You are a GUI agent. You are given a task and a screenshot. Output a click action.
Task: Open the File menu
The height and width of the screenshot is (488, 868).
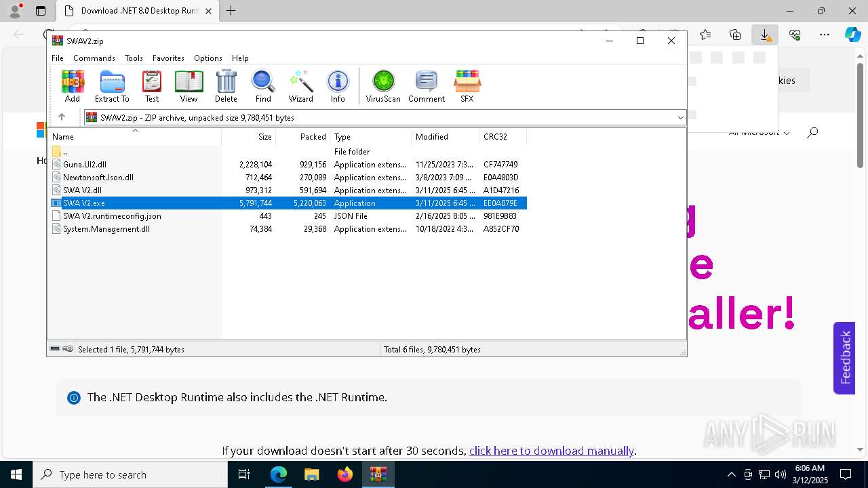(58, 58)
